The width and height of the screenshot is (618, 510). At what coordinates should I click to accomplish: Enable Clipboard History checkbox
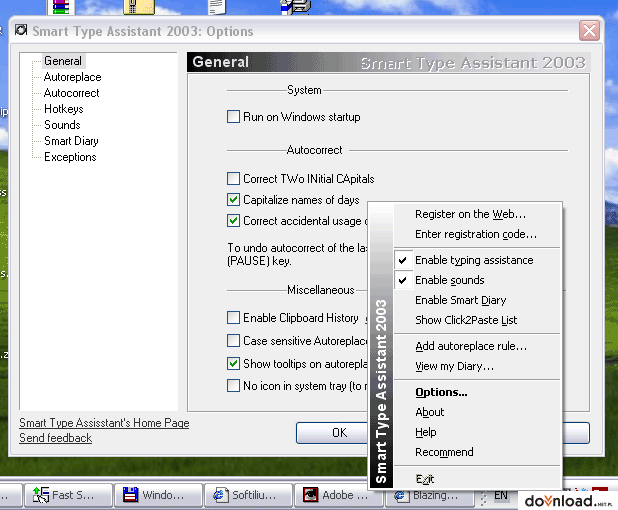click(x=233, y=318)
